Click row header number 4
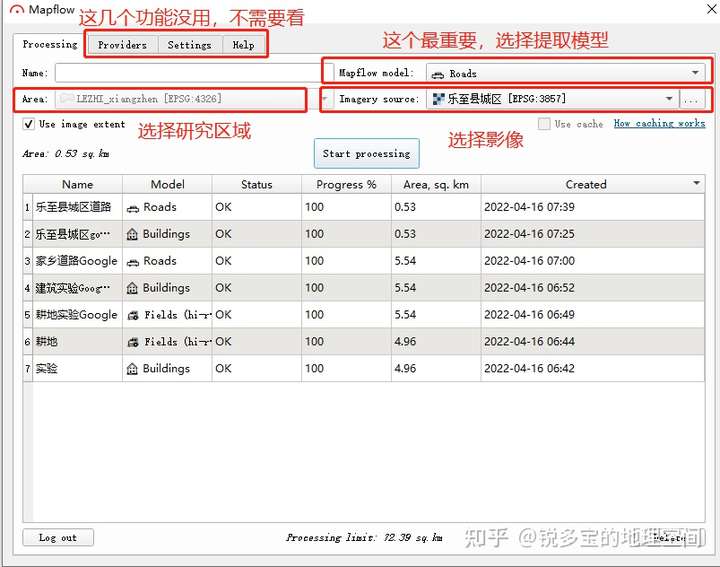The width and height of the screenshot is (720, 567). 28,288
